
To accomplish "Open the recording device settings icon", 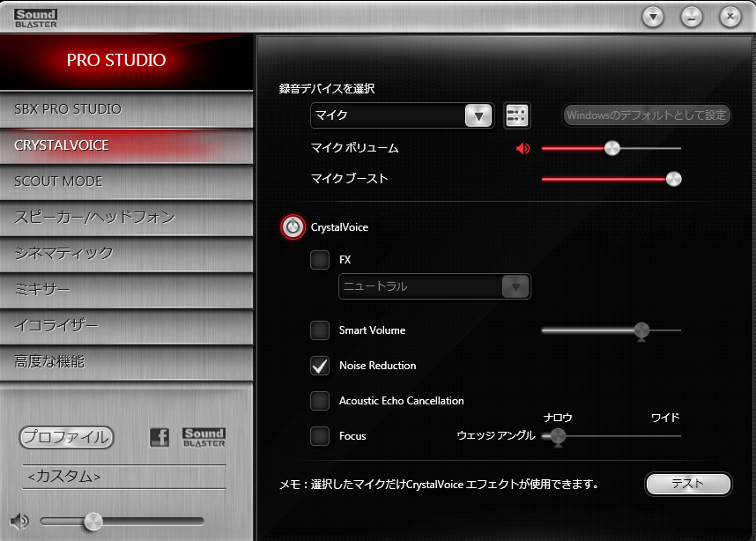I will 517,115.
